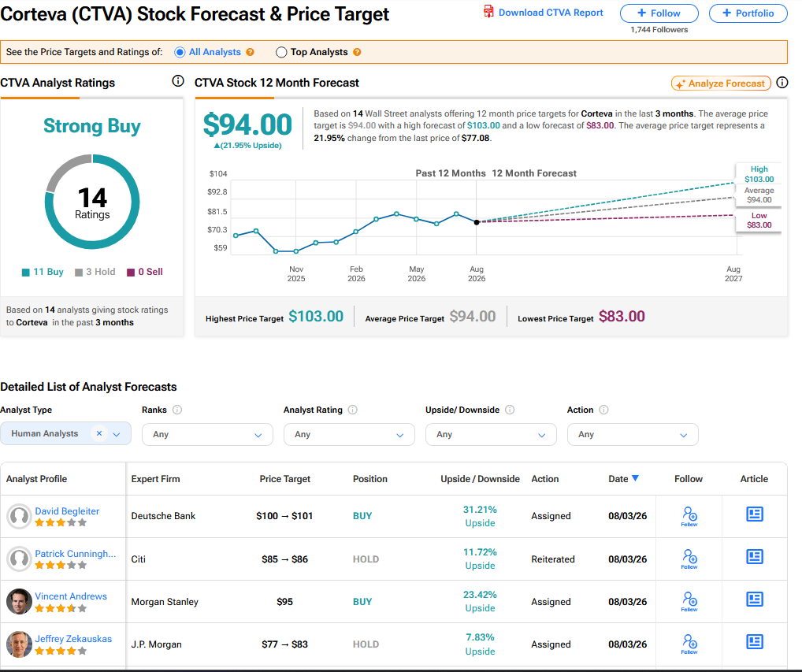Viewport: 802px width, 672px height.
Task: Click the info icon next to Analyze Forecast
Action: (x=782, y=83)
